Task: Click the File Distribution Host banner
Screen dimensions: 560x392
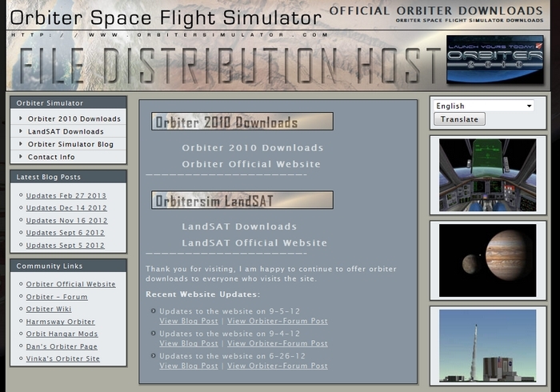Action: [229, 66]
